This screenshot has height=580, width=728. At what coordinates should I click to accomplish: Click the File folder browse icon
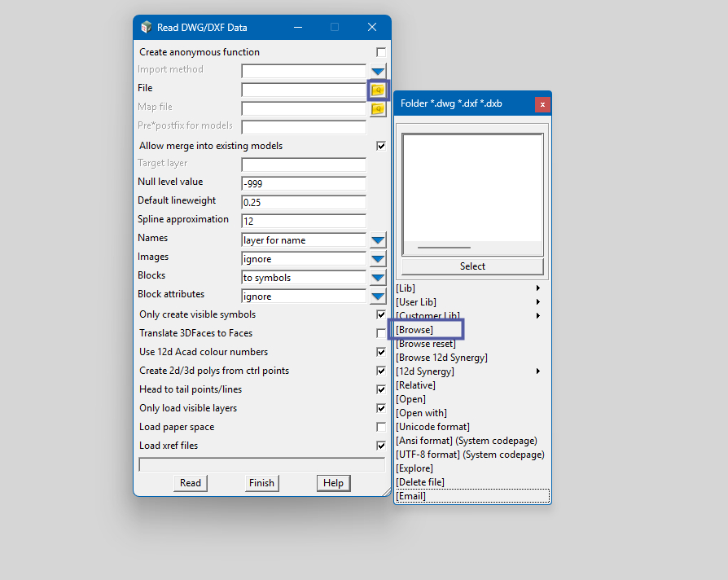pyautogui.click(x=378, y=90)
